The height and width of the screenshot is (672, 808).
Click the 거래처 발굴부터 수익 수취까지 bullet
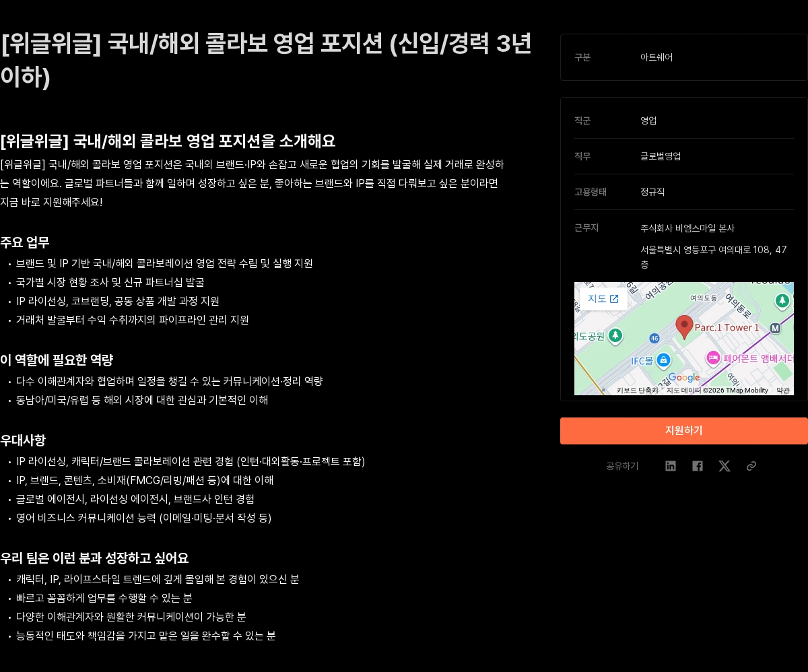point(133,320)
